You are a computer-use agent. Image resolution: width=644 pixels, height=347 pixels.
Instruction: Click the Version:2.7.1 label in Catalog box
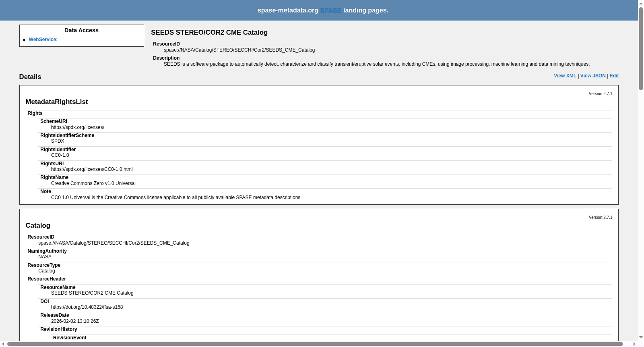click(x=601, y=217)
